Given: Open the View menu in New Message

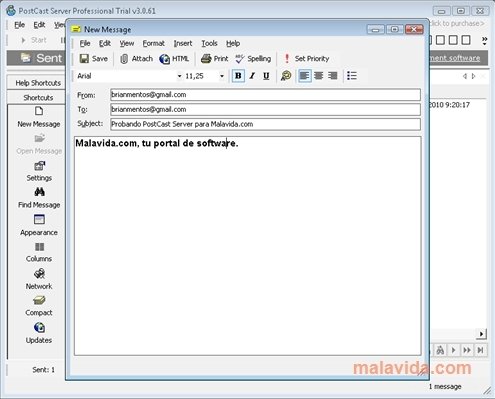Looking at the screenshot, I should coord(127,43).
